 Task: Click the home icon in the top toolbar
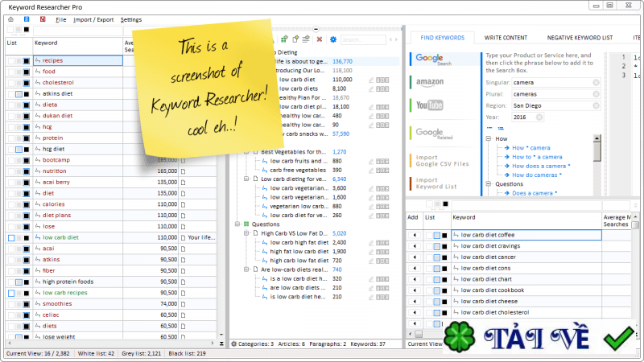point(10,19)
